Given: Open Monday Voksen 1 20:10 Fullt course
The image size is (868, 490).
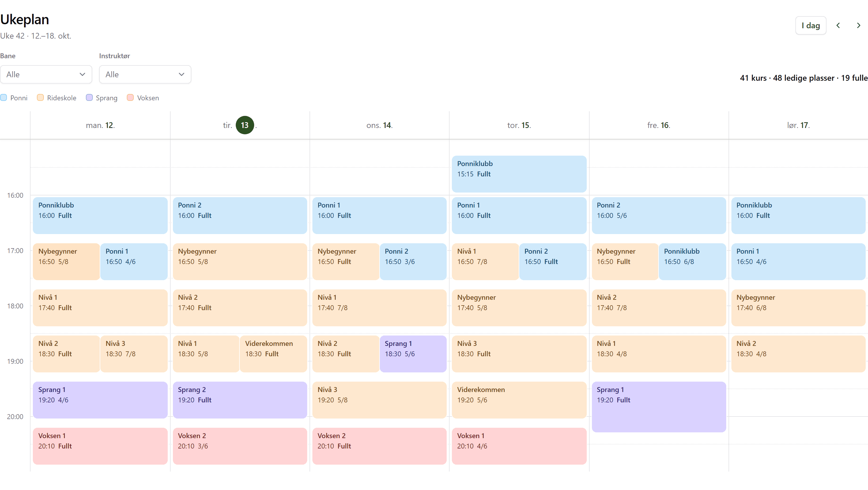Looking at the screenshot, I should (x=100, y=446).
